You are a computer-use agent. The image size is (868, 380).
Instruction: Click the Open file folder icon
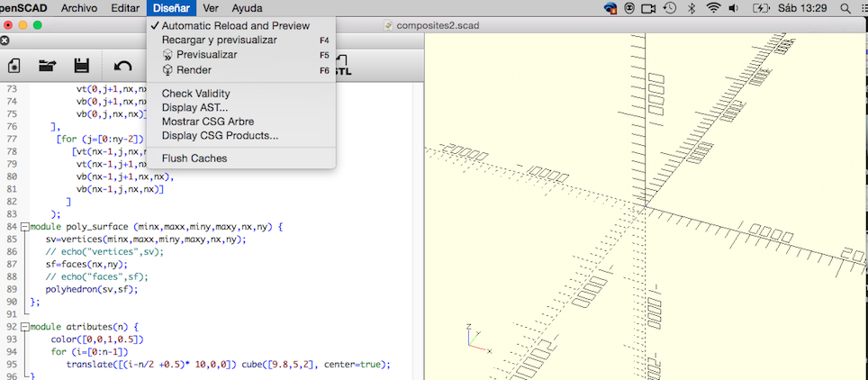(48, 66)
